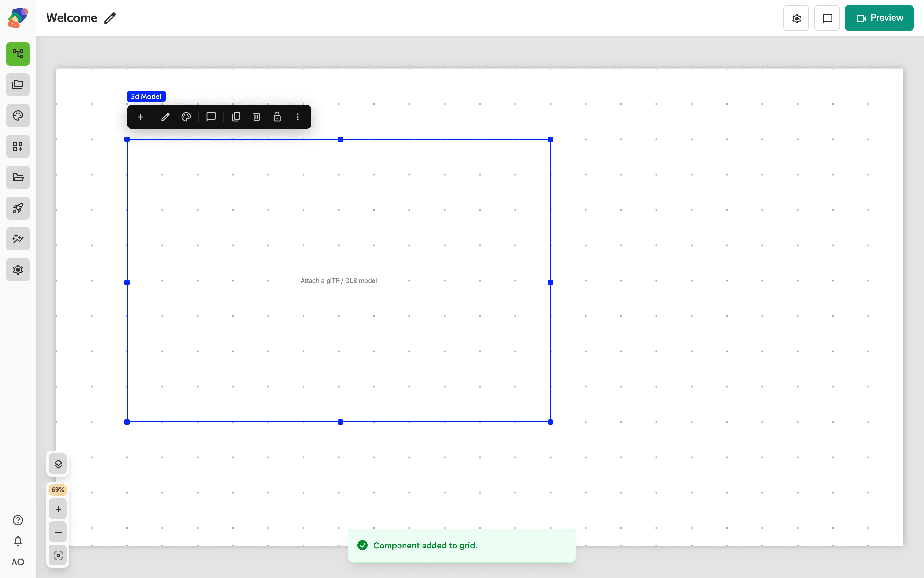Click the top-right resize handle
The height and width of the screenshot is (578, 924).
[x=551, y=140]
